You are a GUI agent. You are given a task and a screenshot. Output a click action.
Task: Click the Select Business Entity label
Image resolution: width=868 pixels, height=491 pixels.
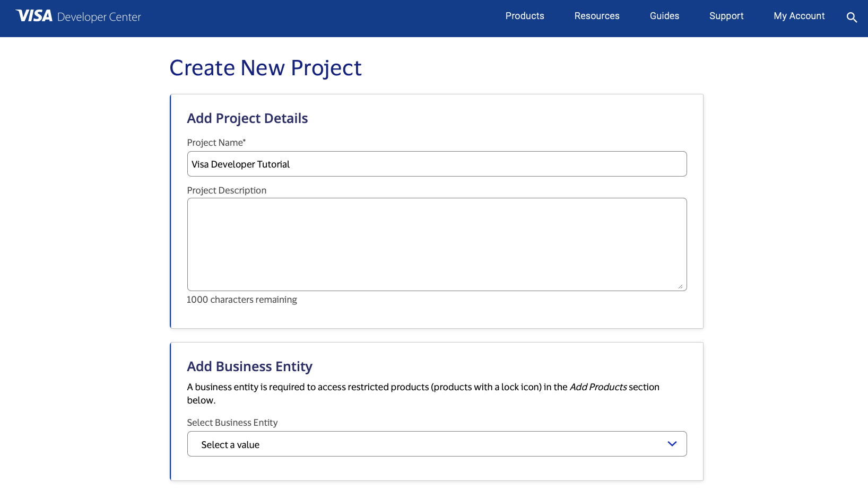point(232,423)
